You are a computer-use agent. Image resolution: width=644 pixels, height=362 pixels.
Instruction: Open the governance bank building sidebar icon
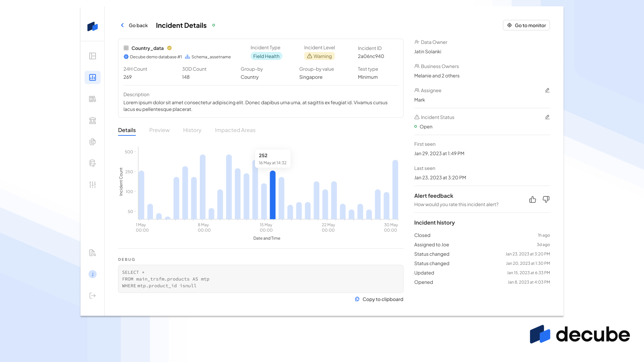point(93,120)
